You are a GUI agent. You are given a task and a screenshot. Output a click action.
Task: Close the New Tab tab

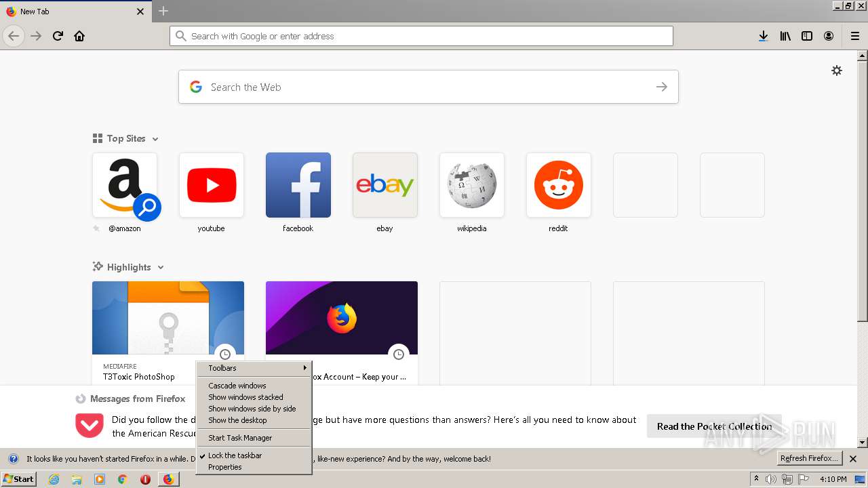pyautogui.click(x=140, y=12)
